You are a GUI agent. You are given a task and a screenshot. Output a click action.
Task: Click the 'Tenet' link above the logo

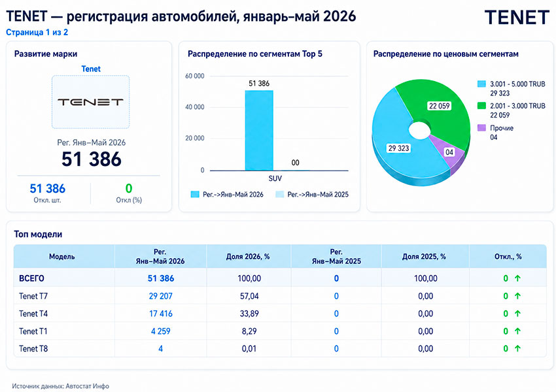point(91,69)
